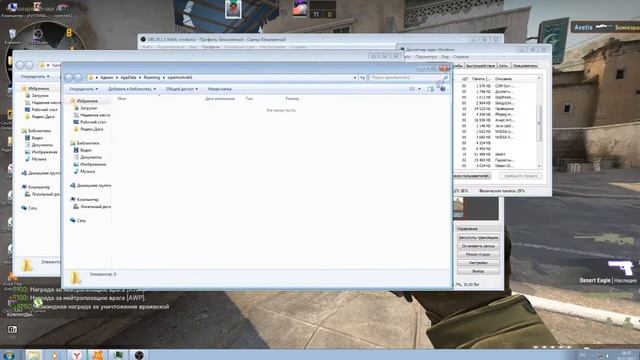Open the Параметры menu in Task Manager
This screenshot has width=640, height=360.
426,57
